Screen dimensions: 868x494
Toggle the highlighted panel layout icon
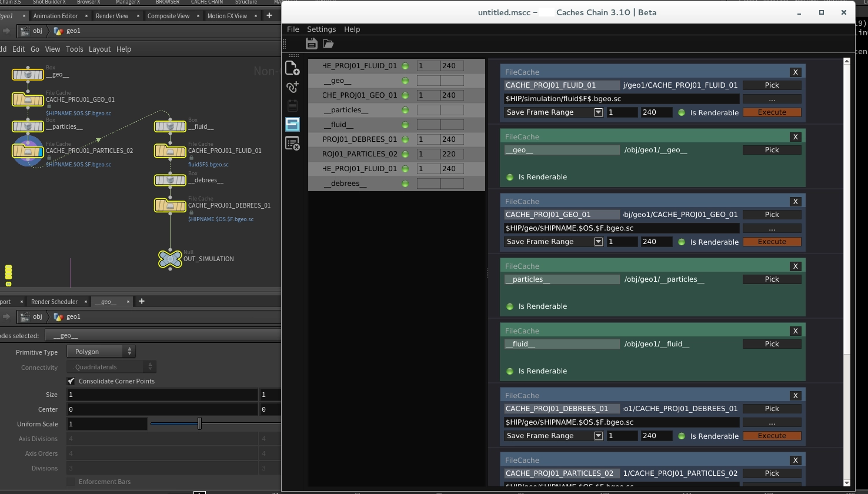pos(292,124)
